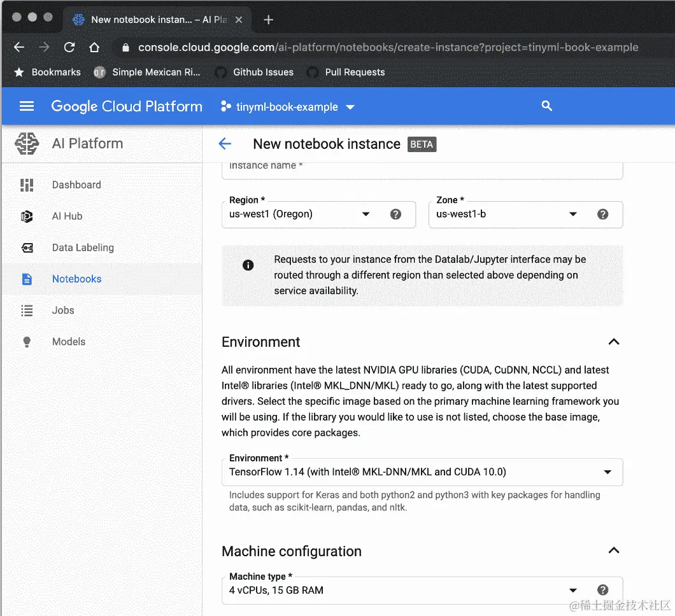
Task: Click the AI Platform heading text
Action: [x=87, y=144]
